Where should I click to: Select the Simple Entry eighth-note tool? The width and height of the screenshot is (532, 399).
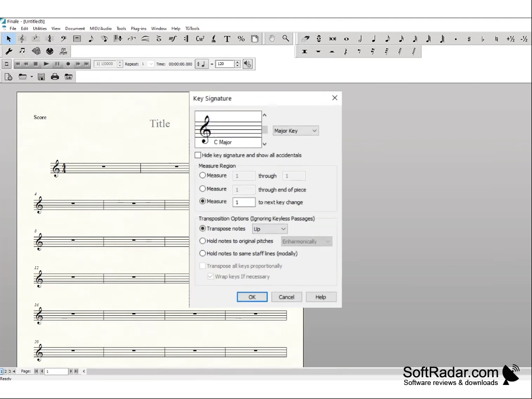point(91,39)
